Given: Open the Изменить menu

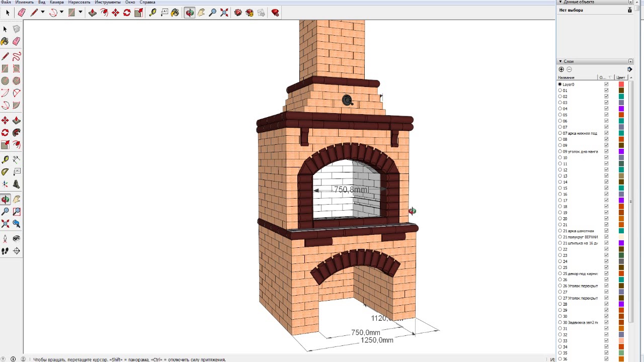Looking at the screenshot, I should pyautogui.click(x=24, y=2).
